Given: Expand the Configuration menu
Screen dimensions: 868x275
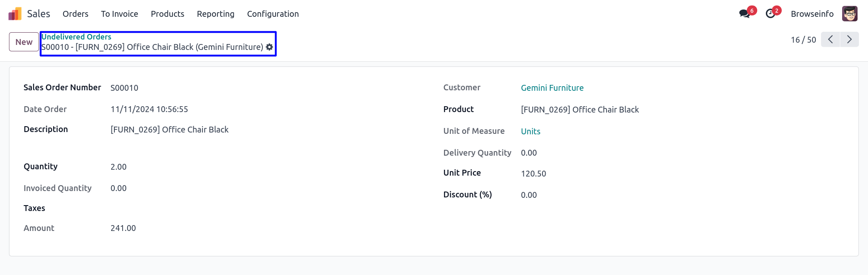Looking at the screenshot, I should pos(273,14).
